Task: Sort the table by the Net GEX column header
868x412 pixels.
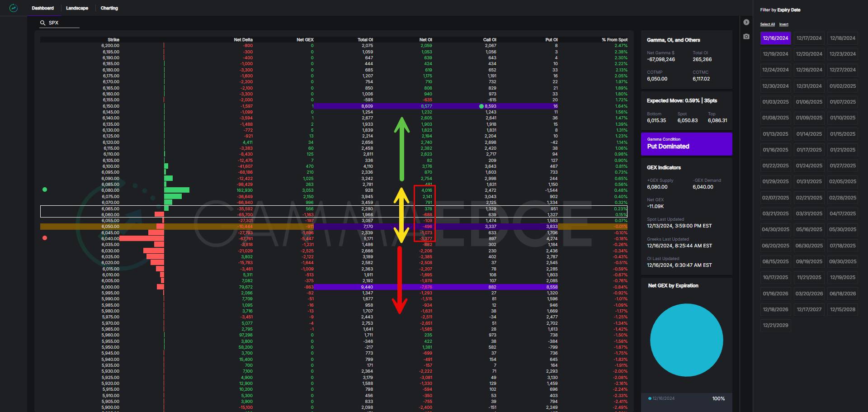Action: (305, 40)
